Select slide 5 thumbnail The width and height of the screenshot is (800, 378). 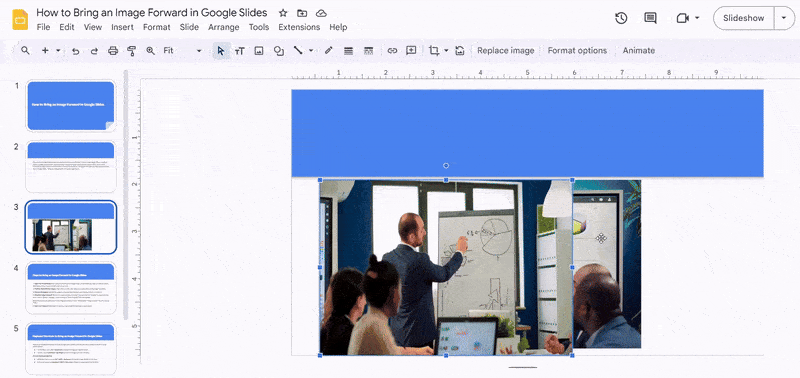click(71, 348)
